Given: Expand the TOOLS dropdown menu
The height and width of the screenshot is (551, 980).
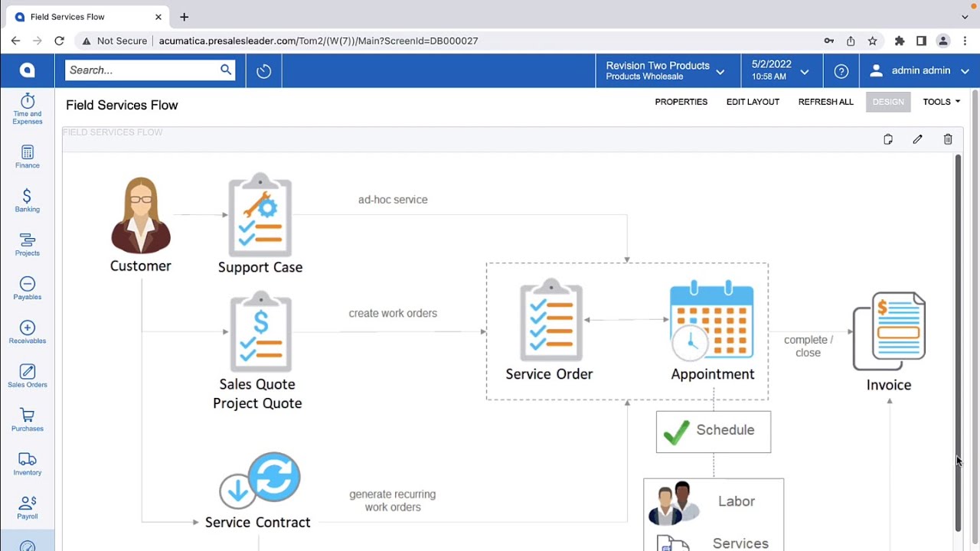Looking at the screenshot, I should (x=942, y=102).
